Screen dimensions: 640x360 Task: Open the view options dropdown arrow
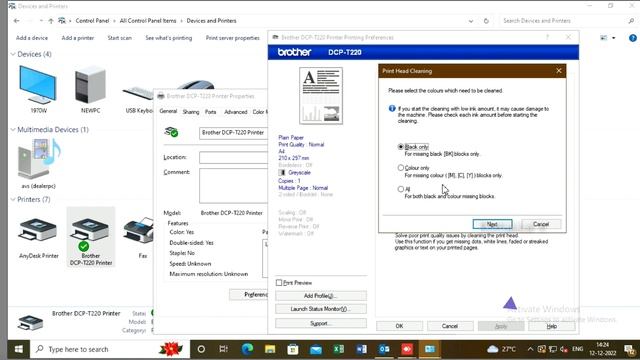pos(613,38)
